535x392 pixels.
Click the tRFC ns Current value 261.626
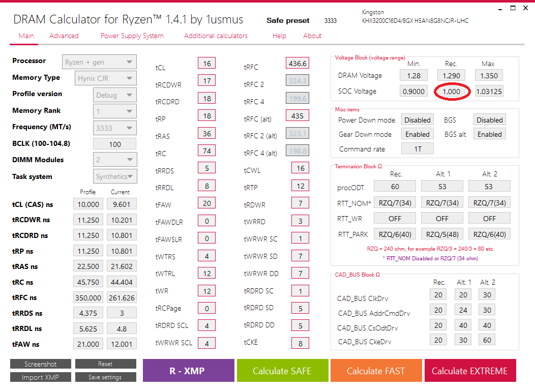[122, 297]
